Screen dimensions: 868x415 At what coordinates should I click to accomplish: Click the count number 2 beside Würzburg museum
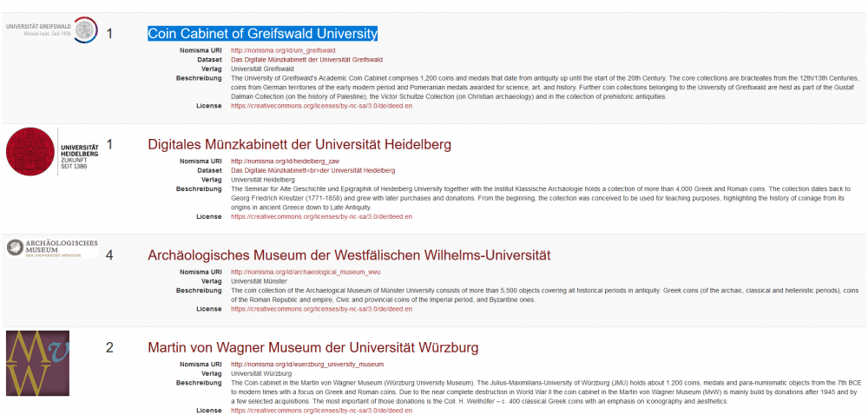point(109,348)
